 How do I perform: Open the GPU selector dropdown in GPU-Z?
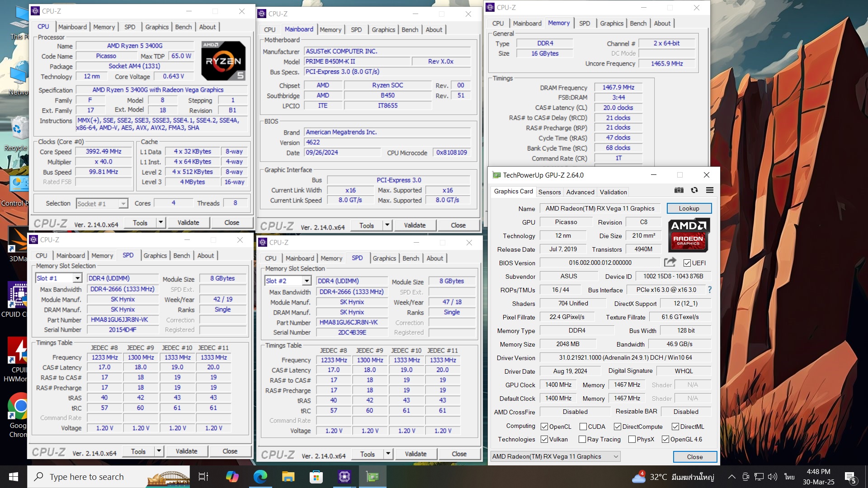click(x=556, y=456)
